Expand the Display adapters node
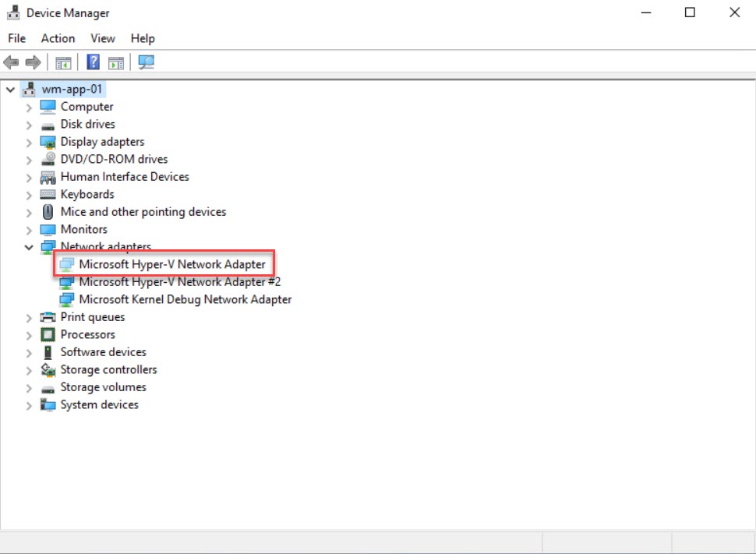756x554 pixels. coord(29,142)
